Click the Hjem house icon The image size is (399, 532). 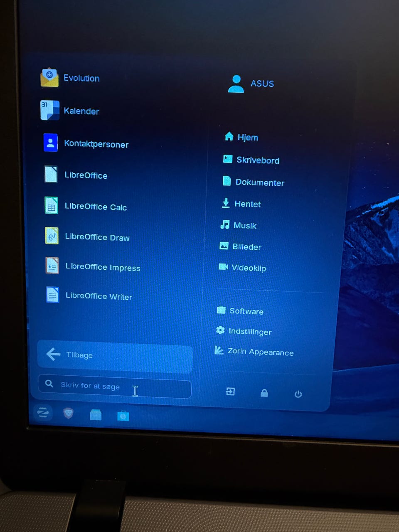(x=229, y=136)
